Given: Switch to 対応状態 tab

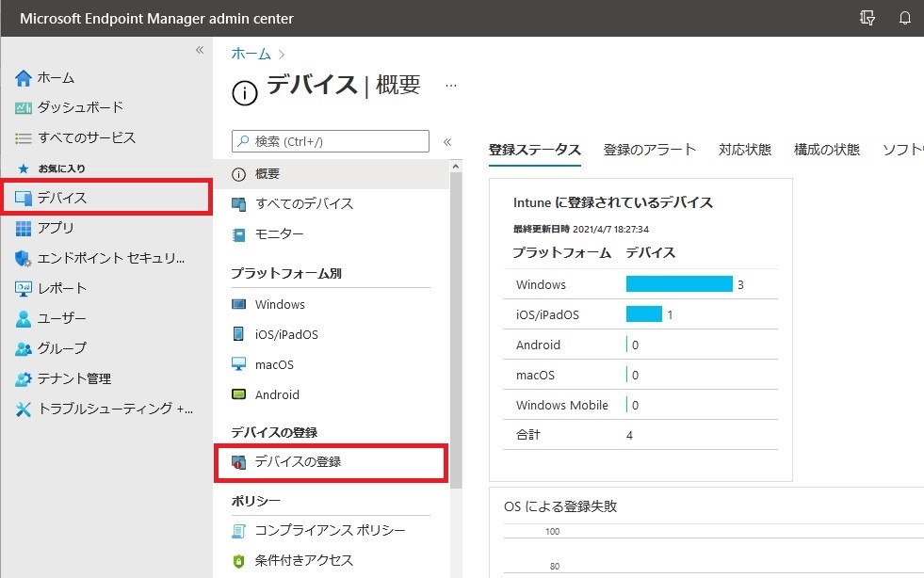Looking at the screenshot, I should coord(745,150).
